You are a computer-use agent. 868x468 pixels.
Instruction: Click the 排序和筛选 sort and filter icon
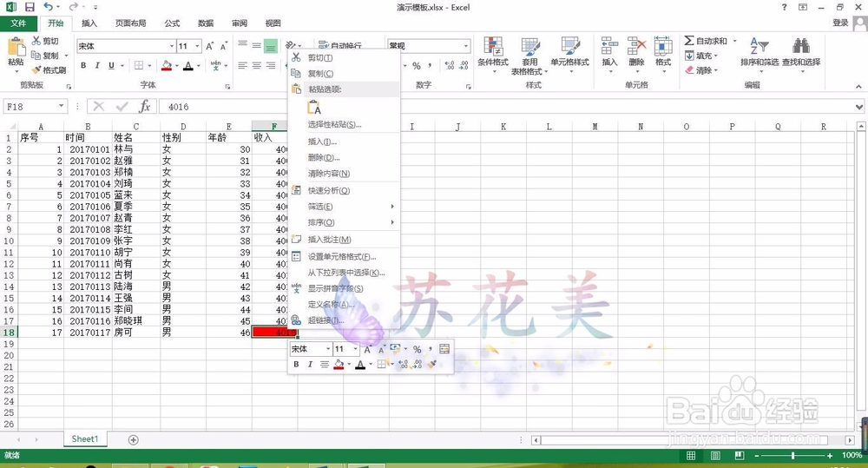pyautogui.click(x=759, y=46)
